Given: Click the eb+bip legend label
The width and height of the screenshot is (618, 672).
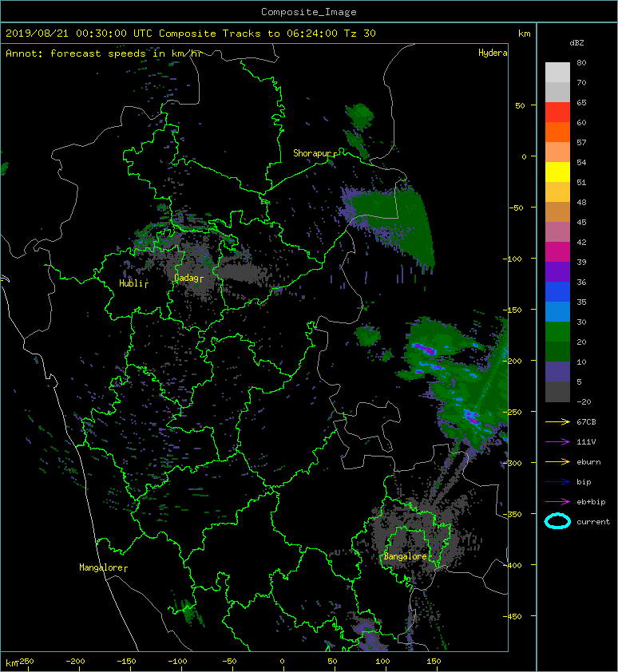Looking at the screenshot, I should tap(591, 502).
